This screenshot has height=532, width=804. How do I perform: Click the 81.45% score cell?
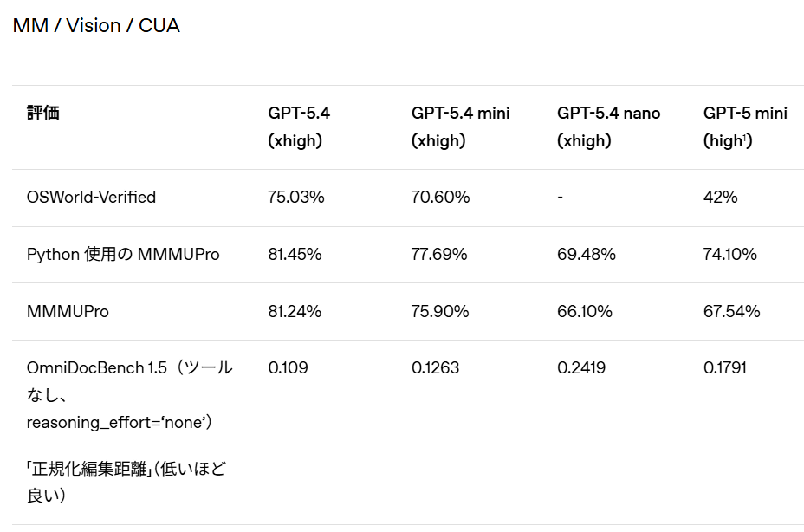pos(295,255)
